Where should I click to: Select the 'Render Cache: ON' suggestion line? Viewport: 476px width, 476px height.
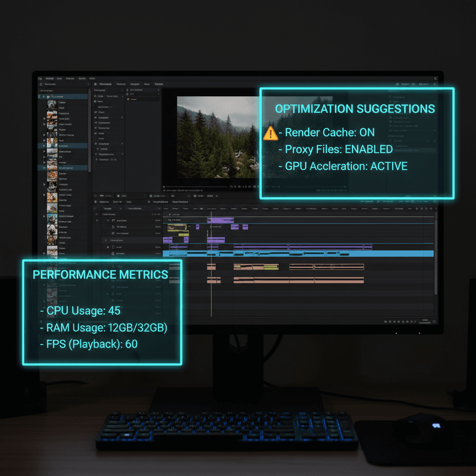[327, 132]
